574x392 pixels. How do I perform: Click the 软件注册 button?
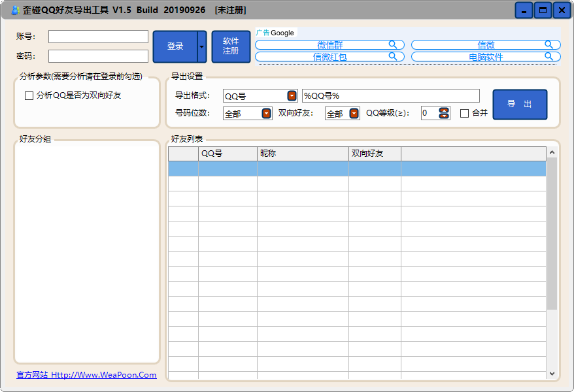click(230, 46)
